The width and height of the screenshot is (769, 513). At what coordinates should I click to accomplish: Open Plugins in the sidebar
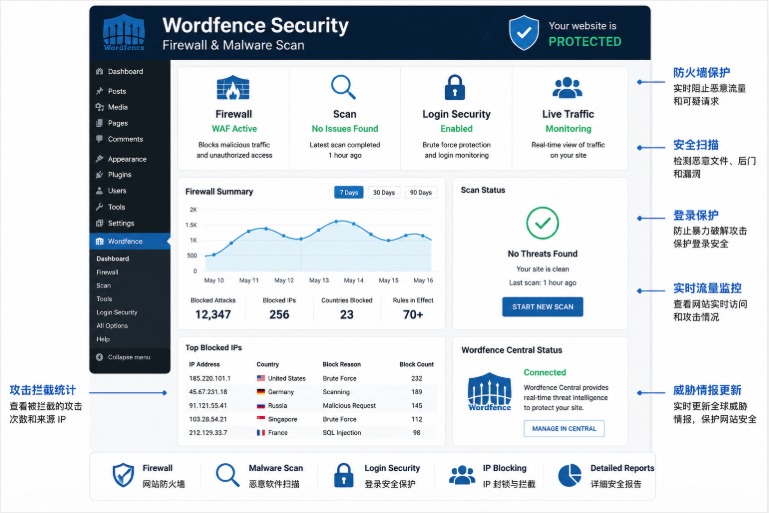[120, 175]
